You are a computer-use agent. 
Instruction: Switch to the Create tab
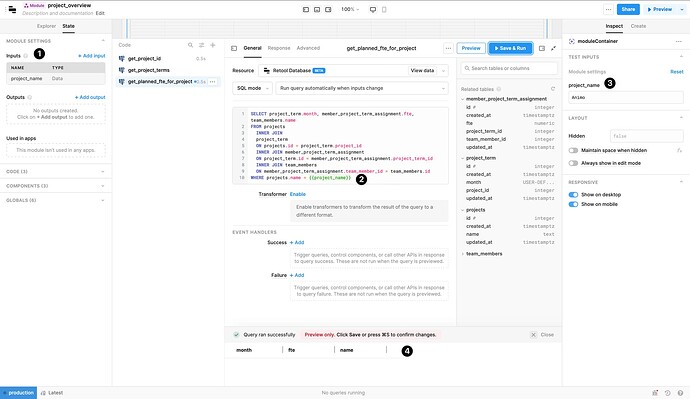[x=638, y=26]
